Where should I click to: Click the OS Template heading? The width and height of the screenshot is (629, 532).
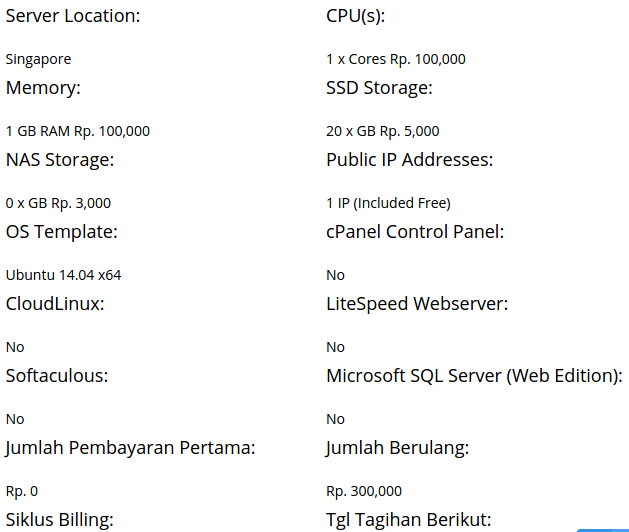pos(62,232)
